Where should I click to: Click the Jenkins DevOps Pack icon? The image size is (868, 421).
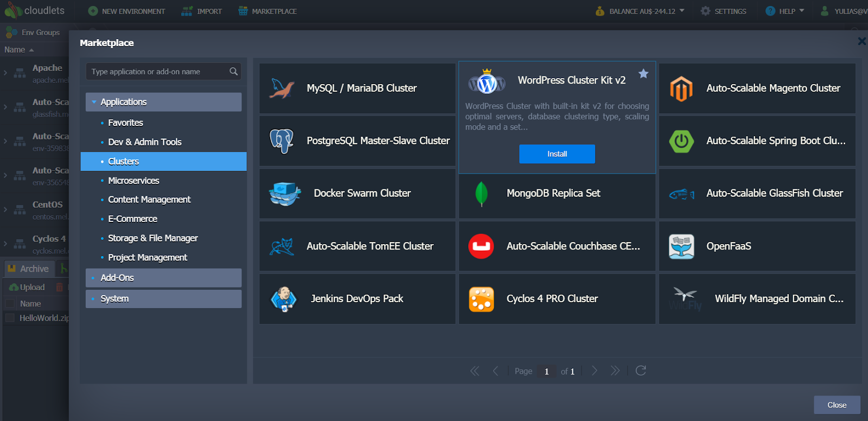point(283,299)
